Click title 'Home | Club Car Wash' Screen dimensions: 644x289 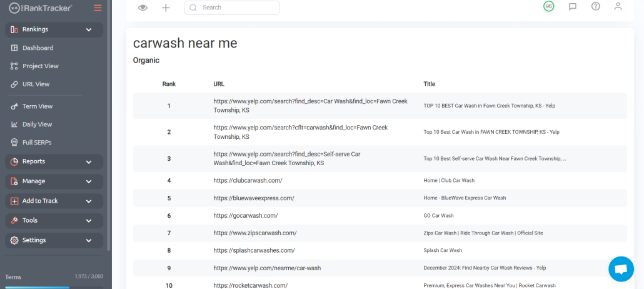click(449, 181)
